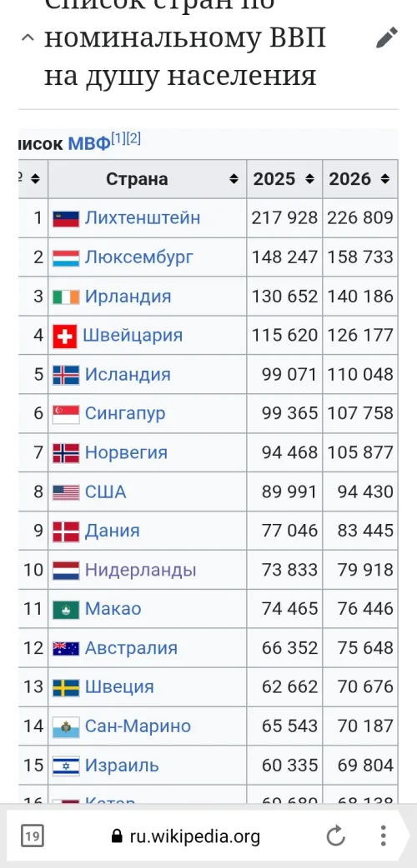Open footnote reference [1]
The width and height of the screenshot is (417, 868).
pos(118,139)
